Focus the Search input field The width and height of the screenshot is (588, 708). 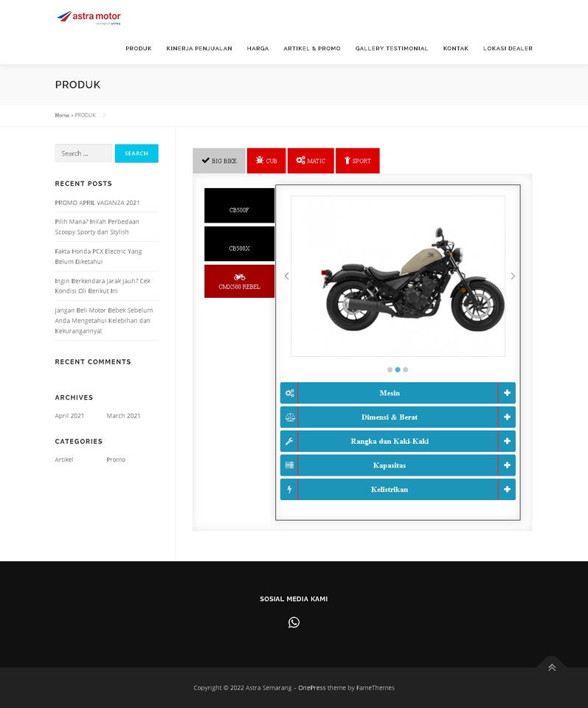tap(83, 153)
